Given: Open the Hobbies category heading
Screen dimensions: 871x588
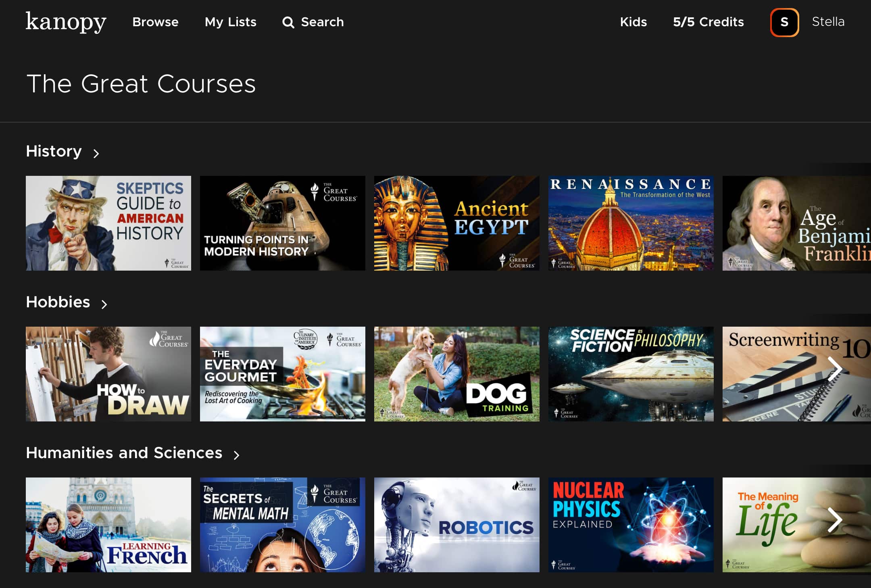Looking at the screenshot, I should coord(58,302).
